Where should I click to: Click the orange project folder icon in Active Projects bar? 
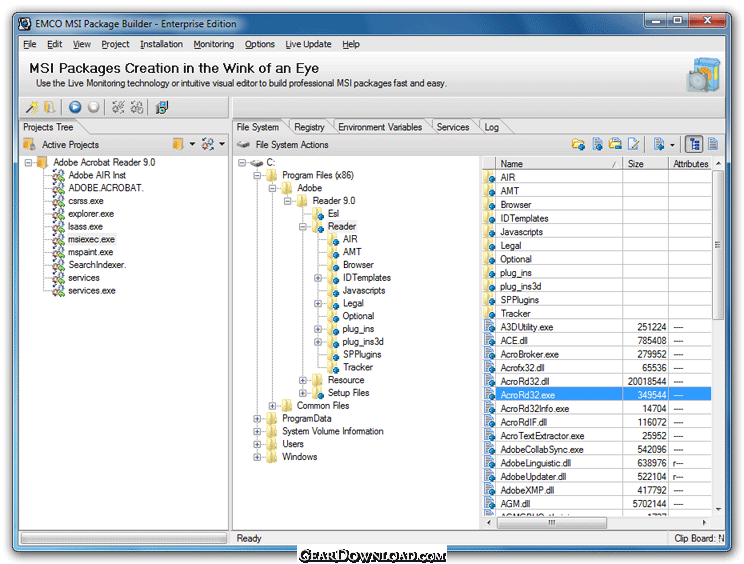(178, 144)
